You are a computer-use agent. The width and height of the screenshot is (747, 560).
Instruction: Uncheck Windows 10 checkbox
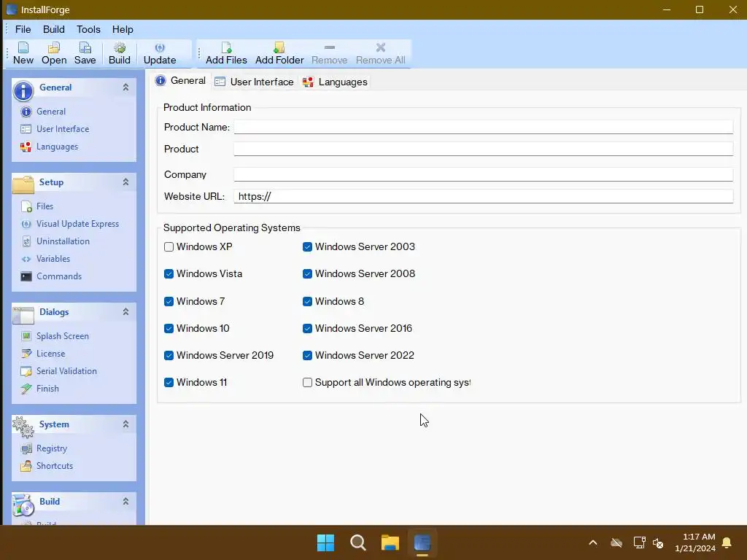click(169, 329)
